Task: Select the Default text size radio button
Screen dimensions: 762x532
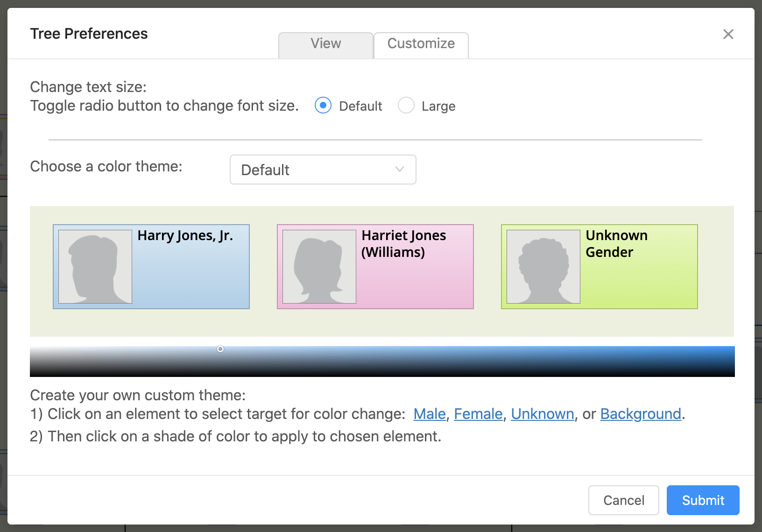Action: pyautogui.click(x=323, y=106)
